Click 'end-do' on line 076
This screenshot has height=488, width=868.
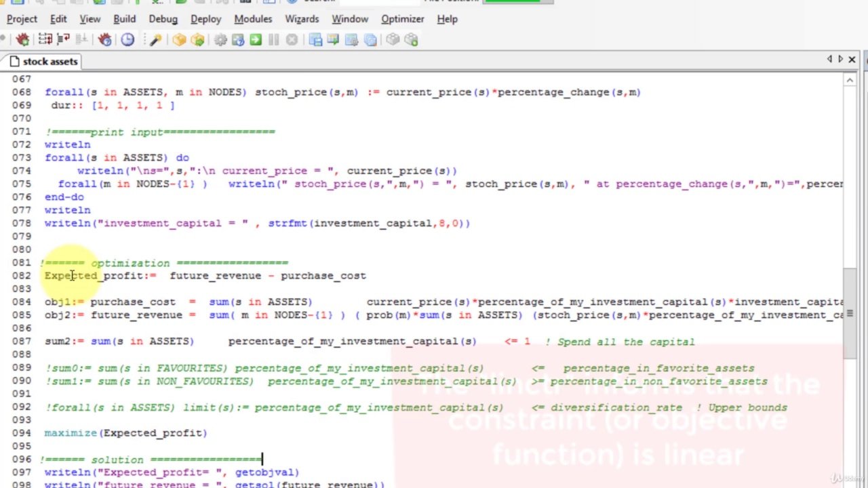(x=64, y=197)
